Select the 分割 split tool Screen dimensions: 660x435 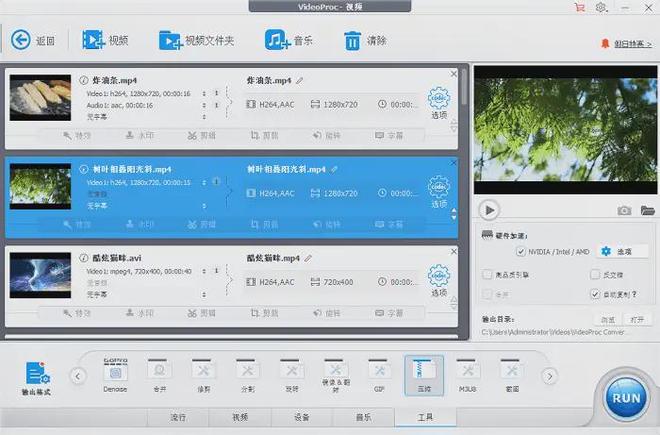pyautogui.click(x=248, y=375)
